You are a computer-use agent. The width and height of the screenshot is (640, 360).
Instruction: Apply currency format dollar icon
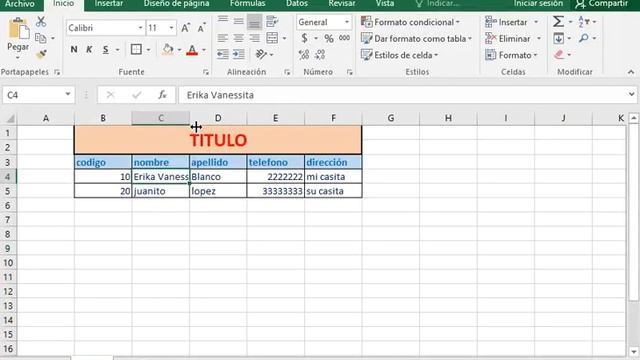click(304, 38)
